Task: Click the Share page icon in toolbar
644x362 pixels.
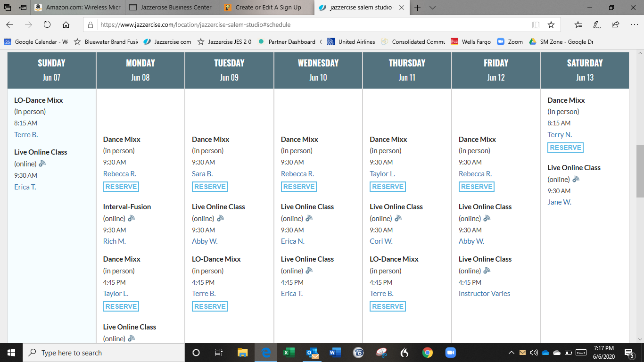Action: pos(615,25)
